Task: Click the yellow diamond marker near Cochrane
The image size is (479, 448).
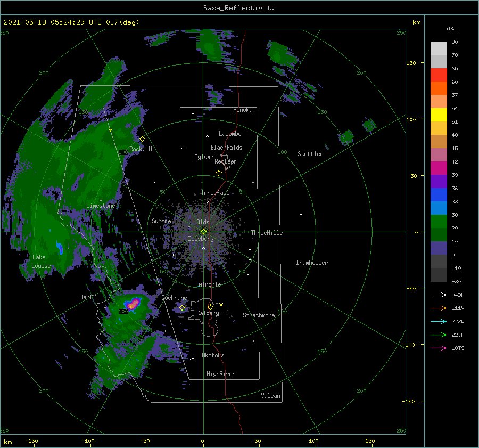Action: pyautogui.click(x=183, y=308)
